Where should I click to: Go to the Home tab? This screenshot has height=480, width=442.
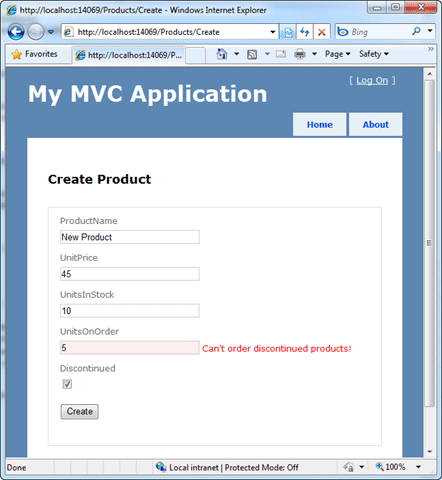pyautogui.click(x=319, y=124)
